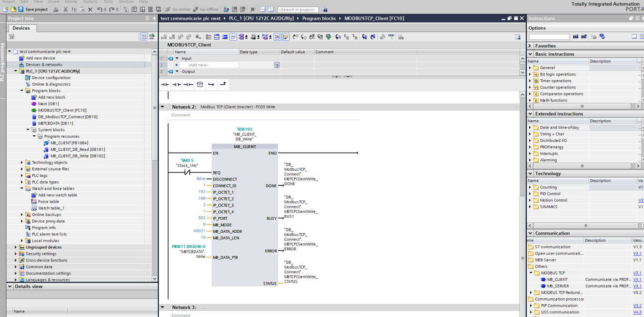Insert an empty box instruction
Image resolution: width=644 pixels, height=317 pixels.
pyautogui.click(x=200, y=84)
